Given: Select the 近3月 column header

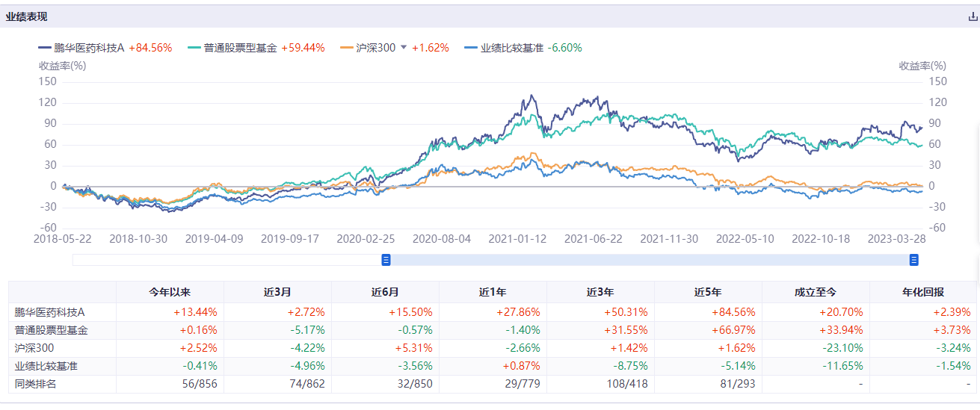Looking at the screenshot, I should coord(277,292).
